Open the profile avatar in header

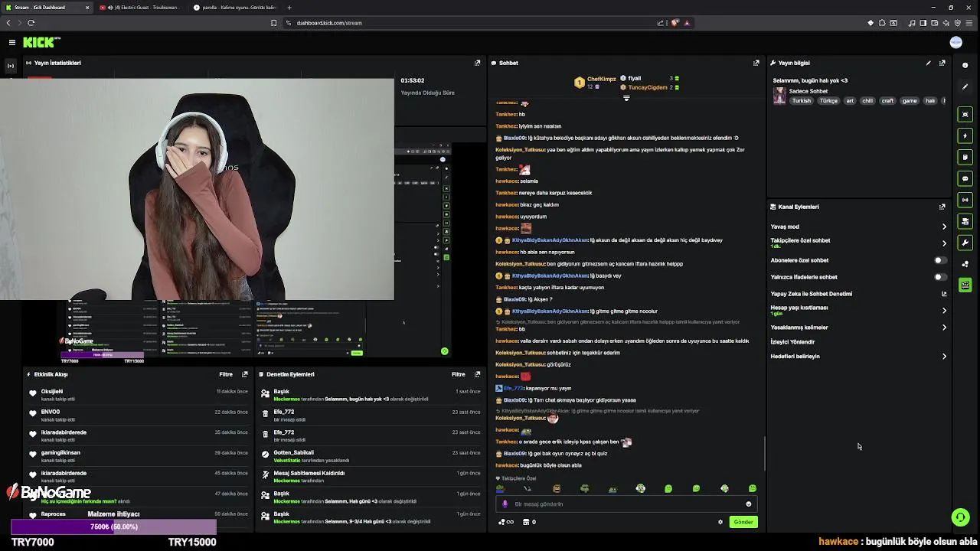[x=955, y=42]
